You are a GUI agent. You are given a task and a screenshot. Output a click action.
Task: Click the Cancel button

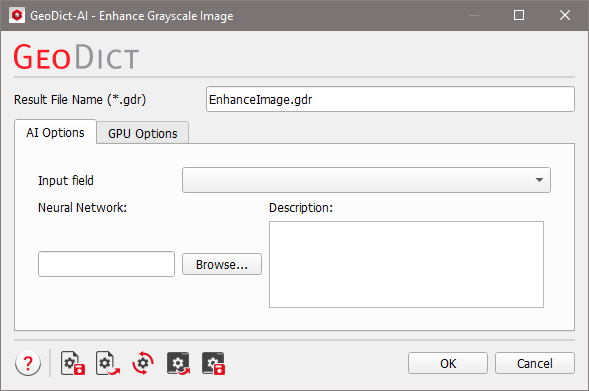click(535, 363)
